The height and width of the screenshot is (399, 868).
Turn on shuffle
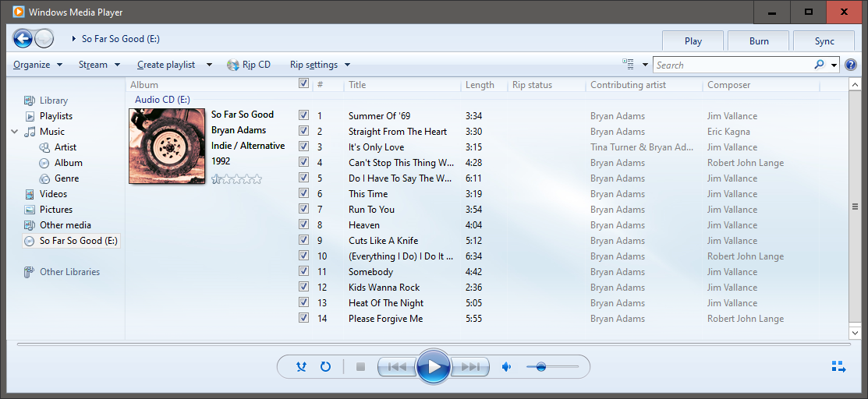[x=302, y=366]
